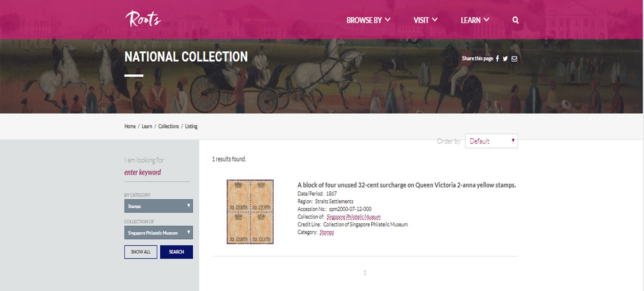The width and height of the screenshot is (644, 291).
Task: Go to Collections breadcrumb
Action: 168,126
